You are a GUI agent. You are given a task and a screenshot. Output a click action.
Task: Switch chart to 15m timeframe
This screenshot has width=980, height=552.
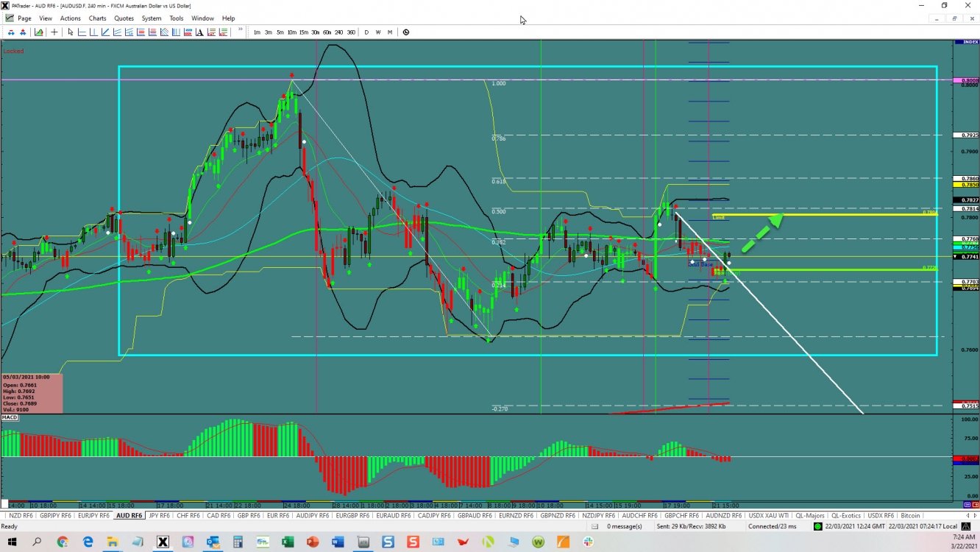(x=304, y=32)
